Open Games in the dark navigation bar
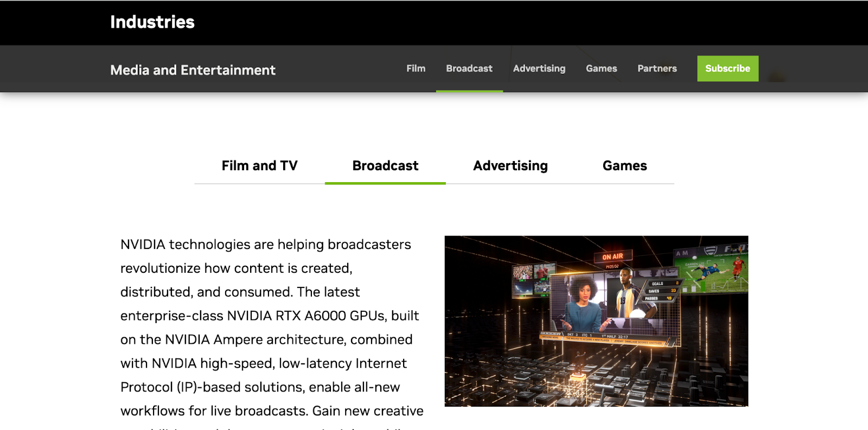The image size is (868, 430). pyautogui.click(x=602, y=68)
